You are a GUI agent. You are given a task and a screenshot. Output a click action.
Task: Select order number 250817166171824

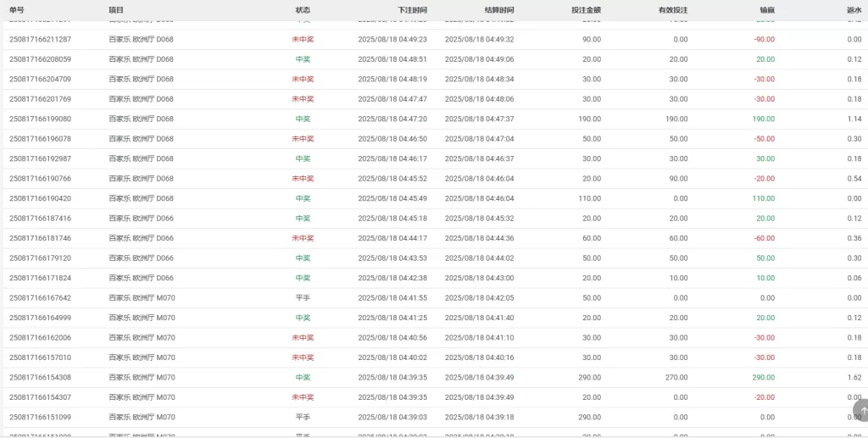pos(40,278)
